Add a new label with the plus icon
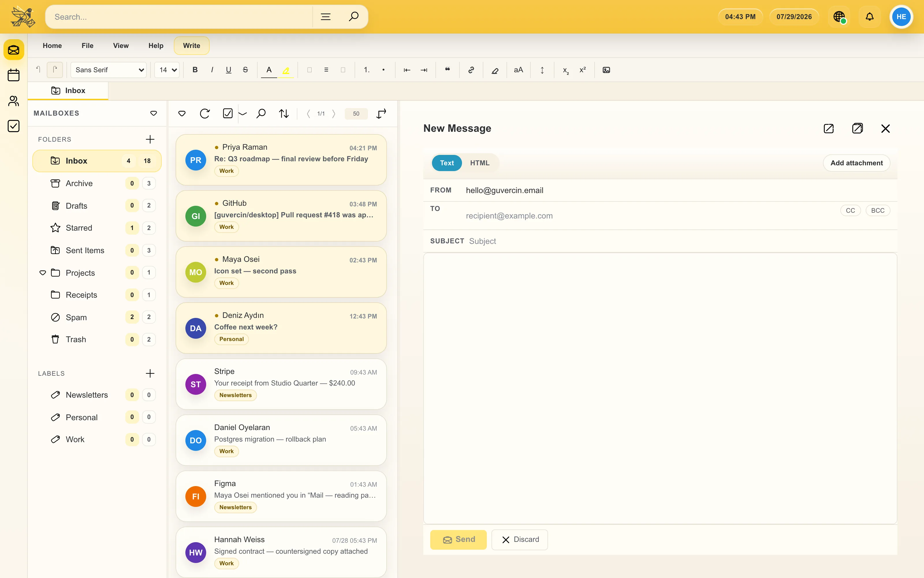924x578 pixels. [150, 373]
